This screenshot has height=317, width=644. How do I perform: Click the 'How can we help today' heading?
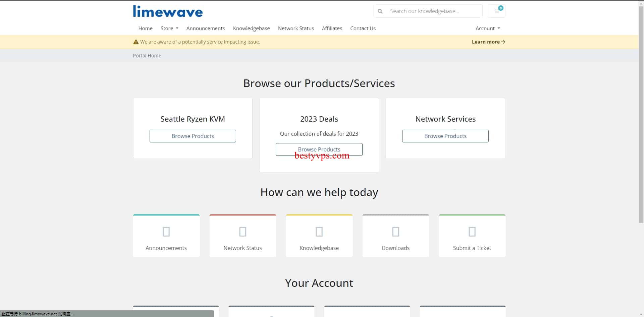tap(319, 192)
